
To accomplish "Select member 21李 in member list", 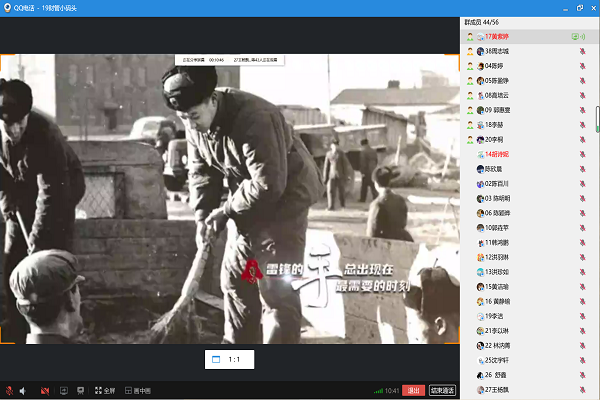I will [528, 331].
